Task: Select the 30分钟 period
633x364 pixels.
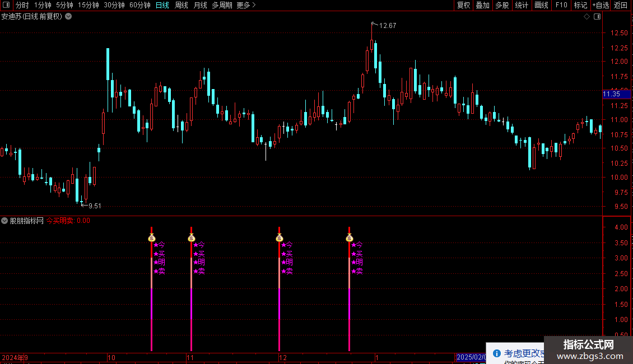Action: (114, 5)
